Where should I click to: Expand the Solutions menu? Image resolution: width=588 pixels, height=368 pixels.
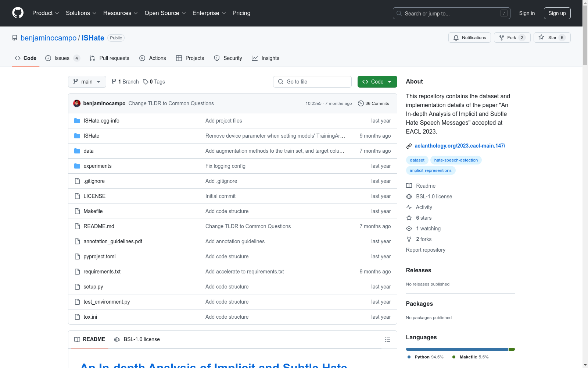coord(81,13)
